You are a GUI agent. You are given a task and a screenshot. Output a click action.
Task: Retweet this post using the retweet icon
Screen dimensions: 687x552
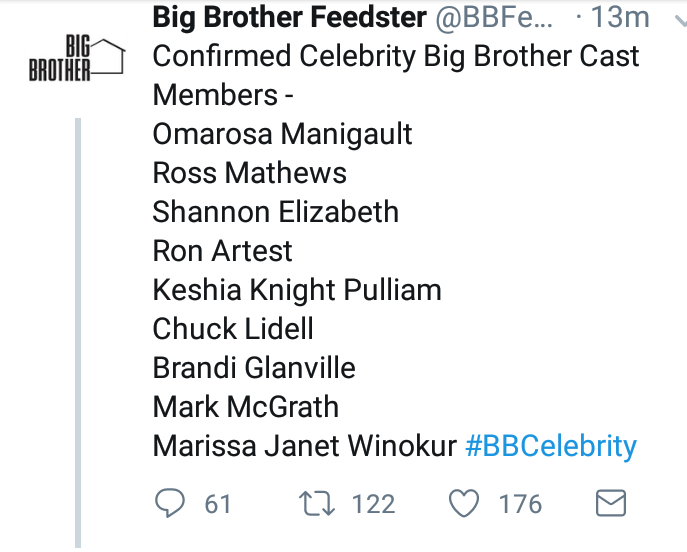[317, 503]
